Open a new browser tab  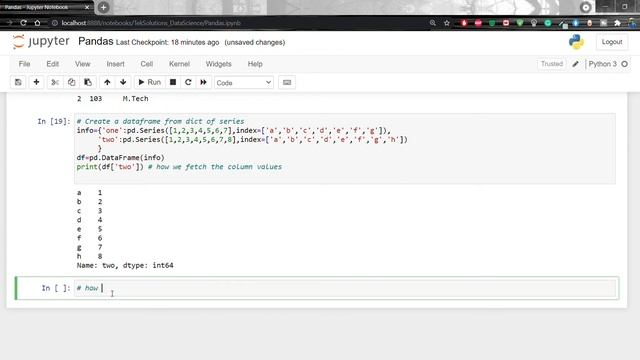pos(104,7)
